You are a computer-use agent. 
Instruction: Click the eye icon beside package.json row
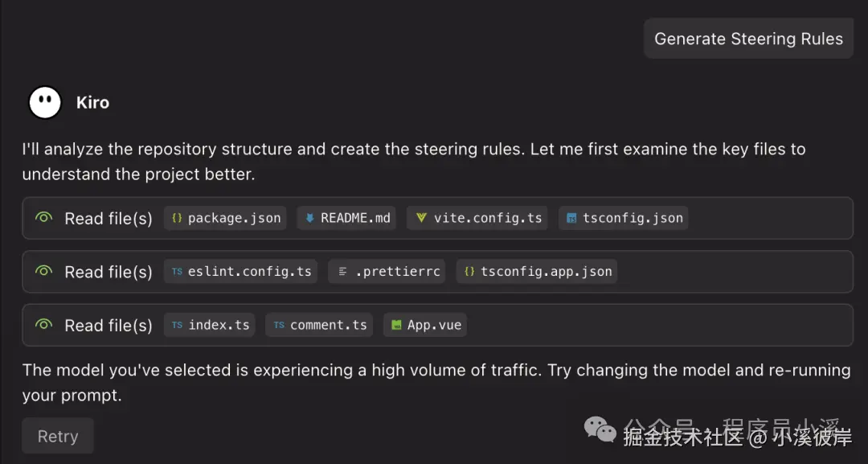[44, 218]
